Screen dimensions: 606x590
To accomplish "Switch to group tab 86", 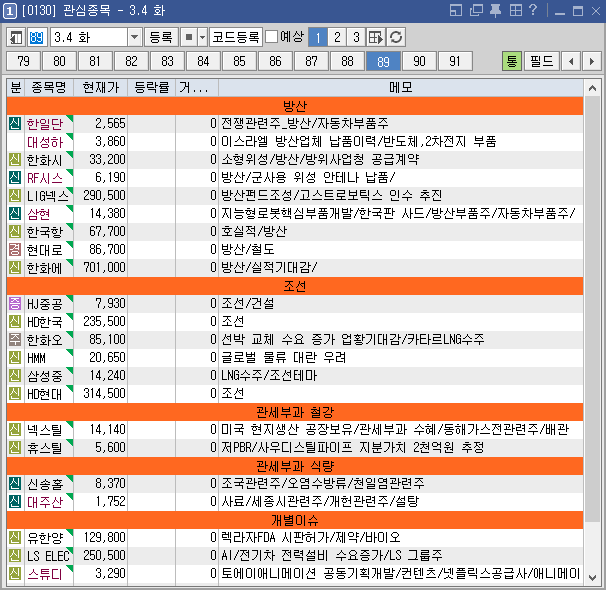I will [x=275, y=61].
